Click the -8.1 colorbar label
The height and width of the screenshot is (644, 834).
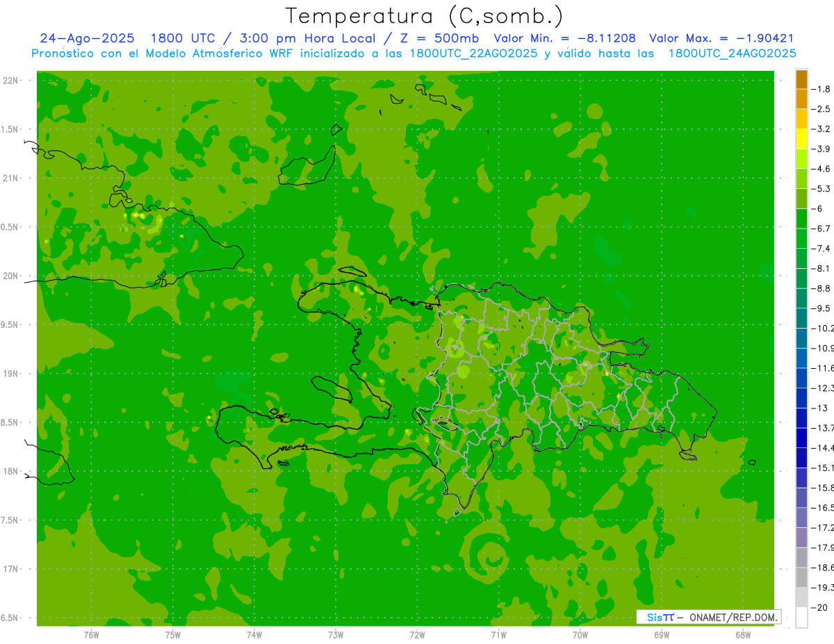click(821, 268)
